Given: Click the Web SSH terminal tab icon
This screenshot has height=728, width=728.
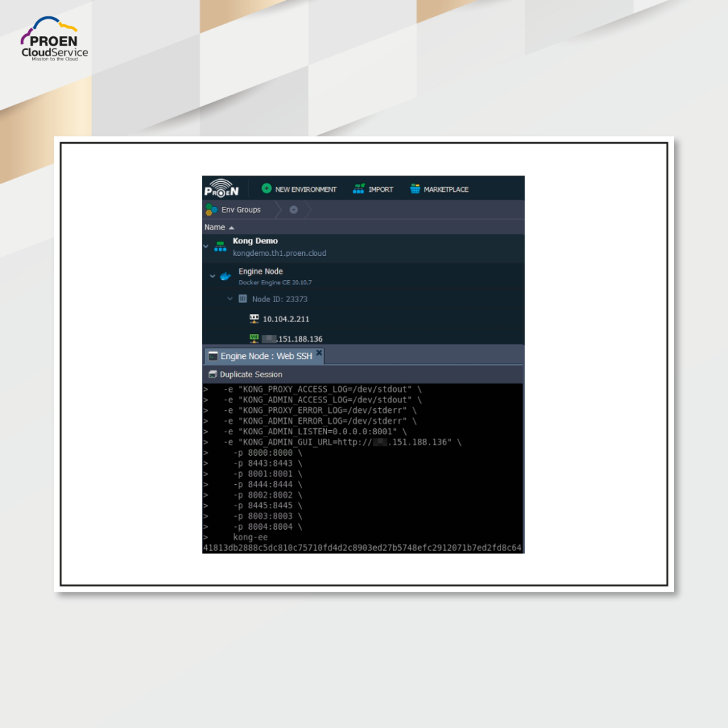Looking at the screenshot, I should 213,356.
